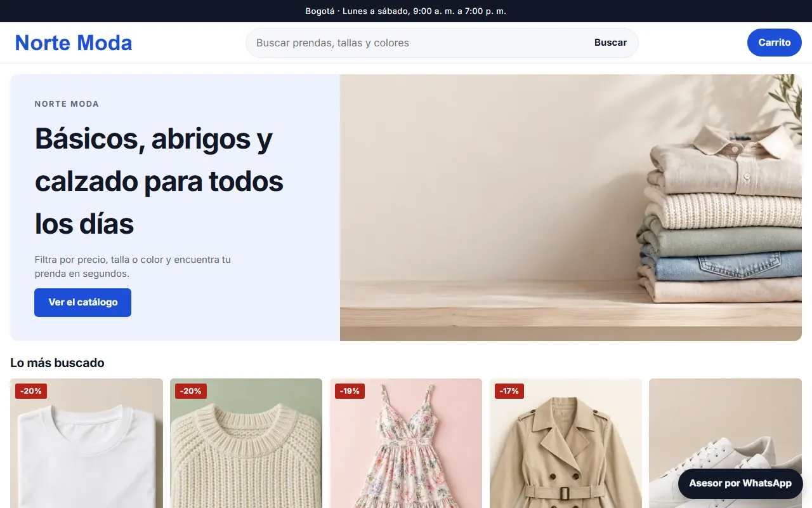Open the beige trench coat product thumbnail
Image resolution: width=812 pixels, height=508 pixels.
point(566,443)
